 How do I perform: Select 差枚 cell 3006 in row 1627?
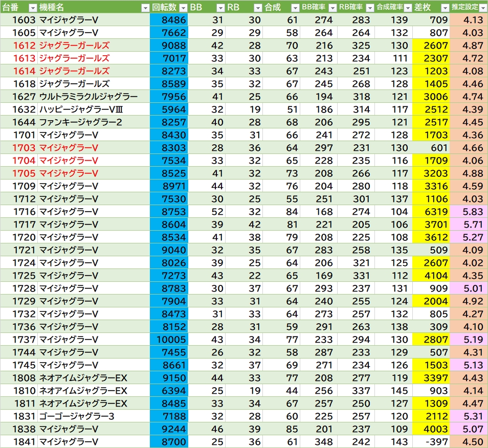pyautogui.click(x=431, y=97)
